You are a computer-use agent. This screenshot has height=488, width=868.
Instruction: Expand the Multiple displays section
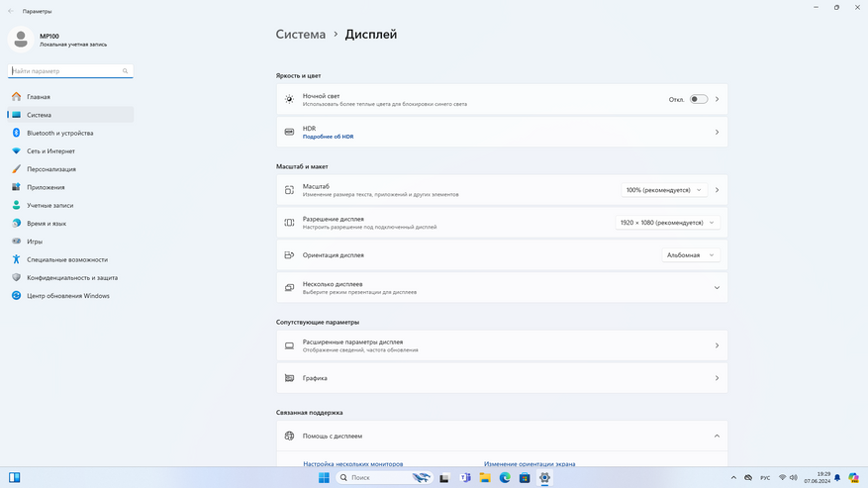(717, 288)
